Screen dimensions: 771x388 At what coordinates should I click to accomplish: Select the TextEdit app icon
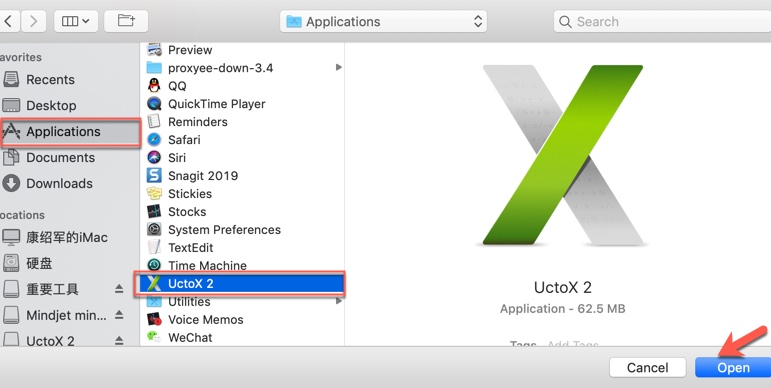[x=154, y=247]
